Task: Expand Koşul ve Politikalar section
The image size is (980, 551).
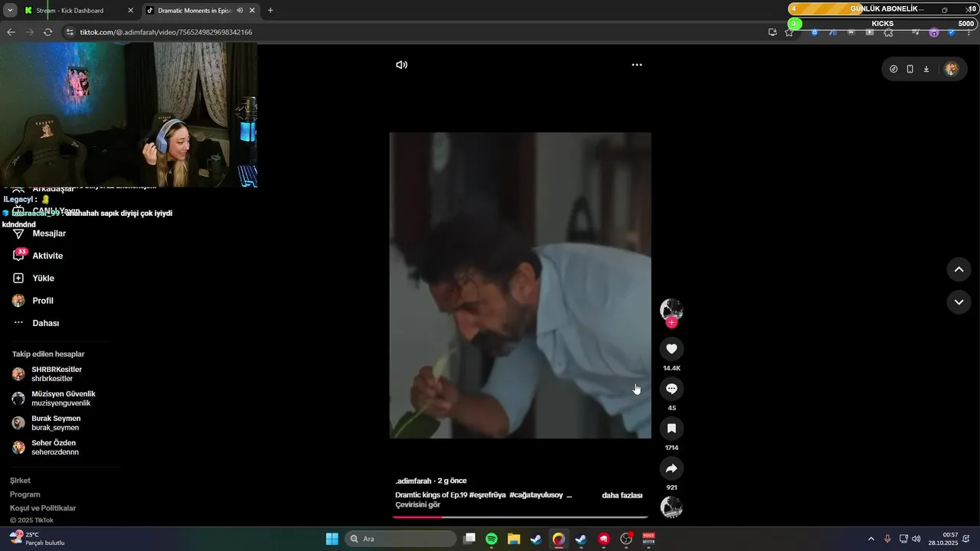Action: [x=43, y=508]
